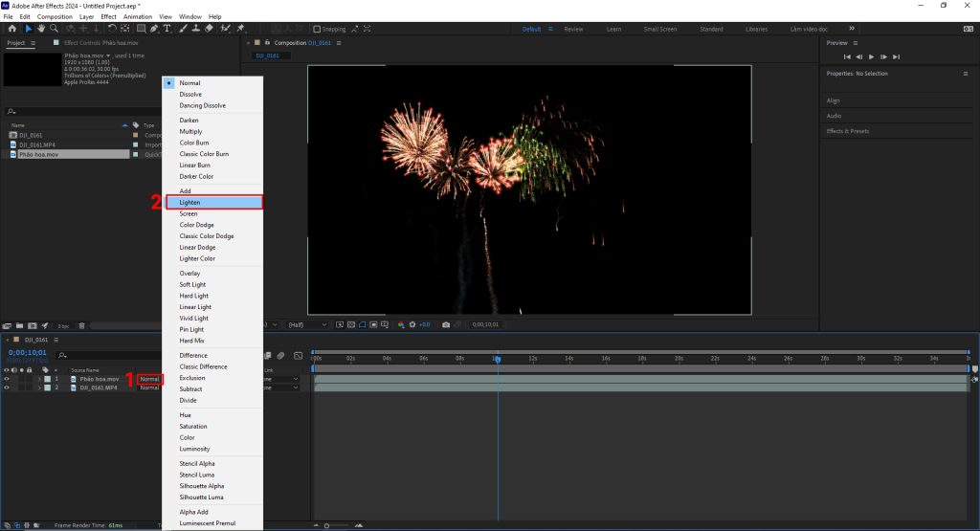Take snapshot with the camera icon
Image resolution: width=980 pixels, height=531 pixels.
(x=446, y=324)
